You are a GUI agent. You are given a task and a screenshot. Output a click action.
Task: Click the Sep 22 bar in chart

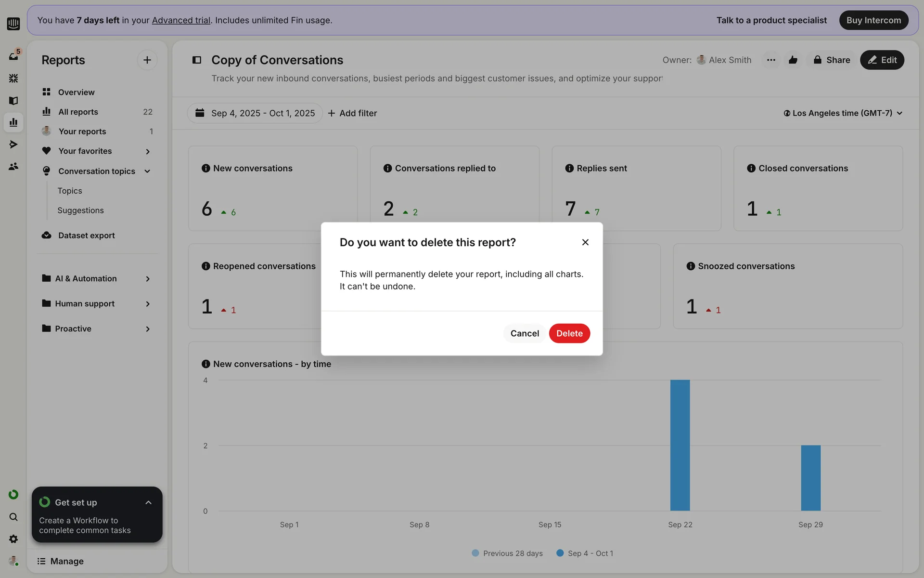(x=680, y=445)
